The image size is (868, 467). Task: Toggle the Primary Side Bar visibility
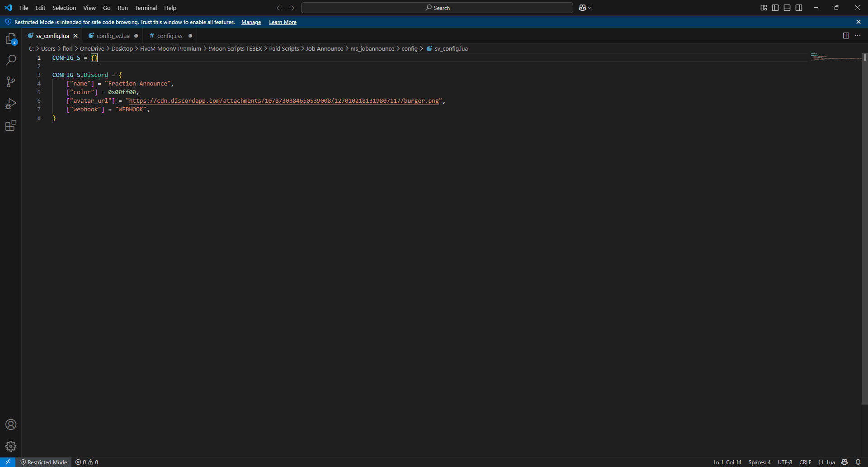(x=775, y=8)
